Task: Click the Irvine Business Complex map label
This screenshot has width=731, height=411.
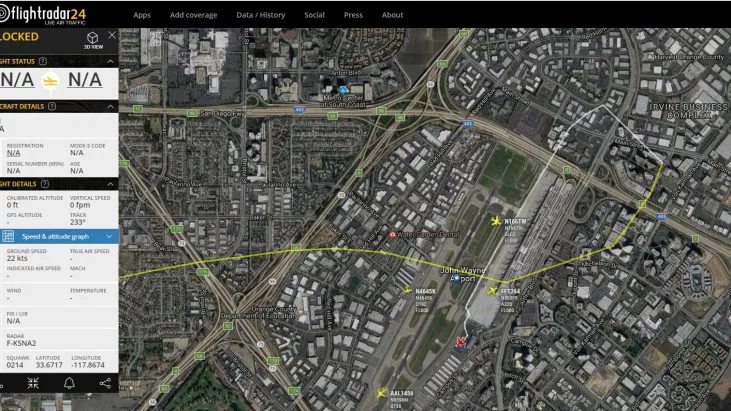Action: point(689,111)
